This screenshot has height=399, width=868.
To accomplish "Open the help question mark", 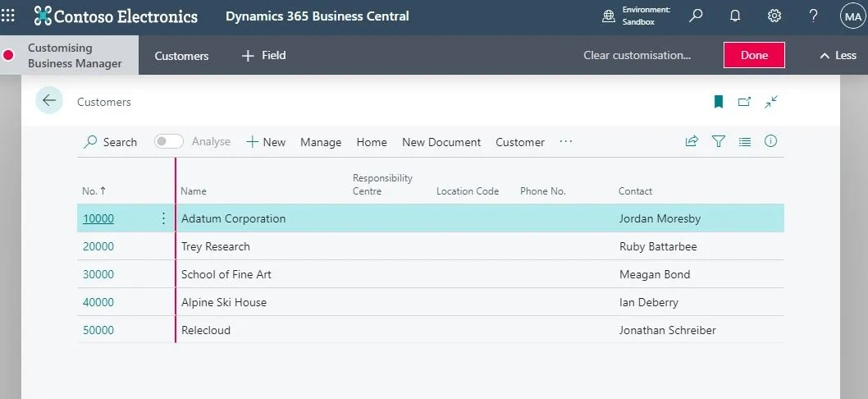I will [x=813, y=16].
